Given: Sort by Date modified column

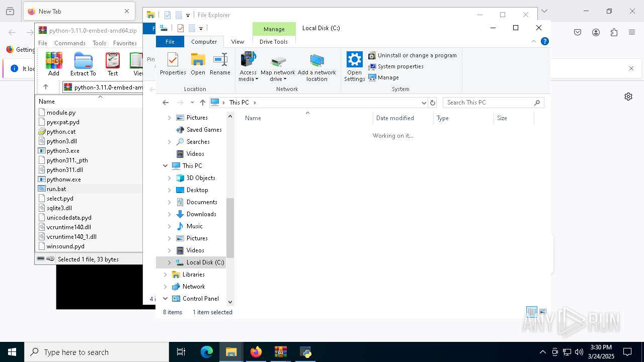Looking at the screenshot, I should tap(403, 118).
